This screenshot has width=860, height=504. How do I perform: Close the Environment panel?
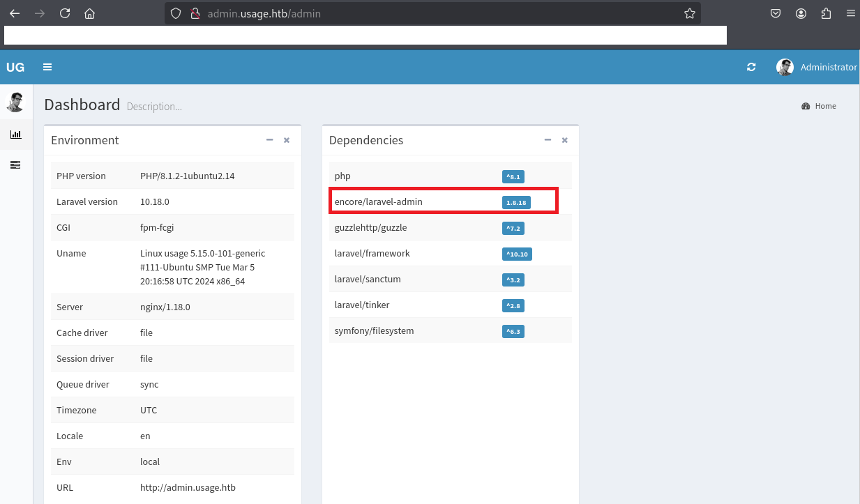pyautogui.click(x=287, y=140)
